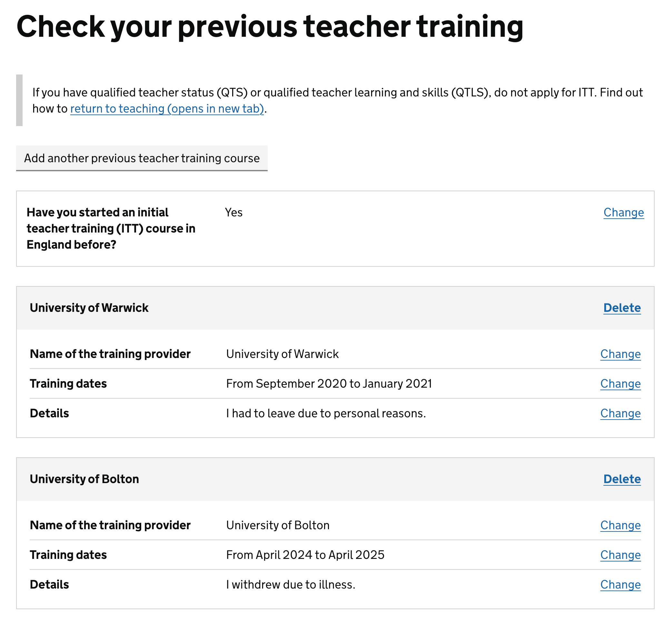Delete the University of Bolton entry

tap(622, 479)
